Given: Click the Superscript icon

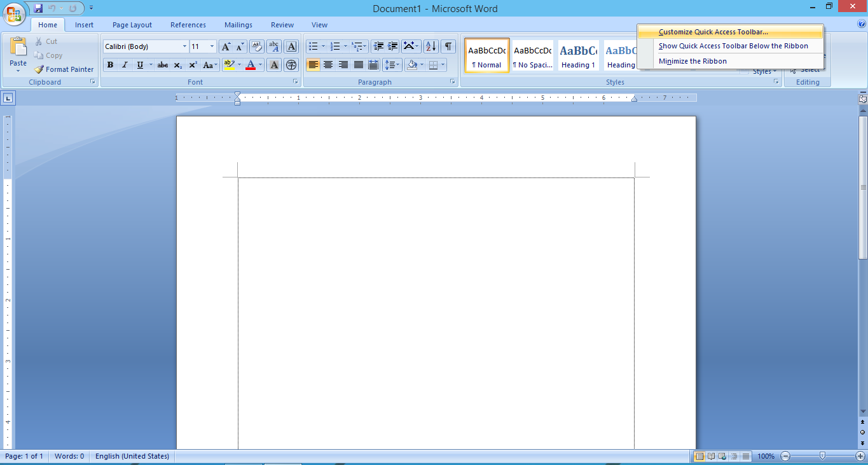Looking at the screenshot, I should point(193,64).
